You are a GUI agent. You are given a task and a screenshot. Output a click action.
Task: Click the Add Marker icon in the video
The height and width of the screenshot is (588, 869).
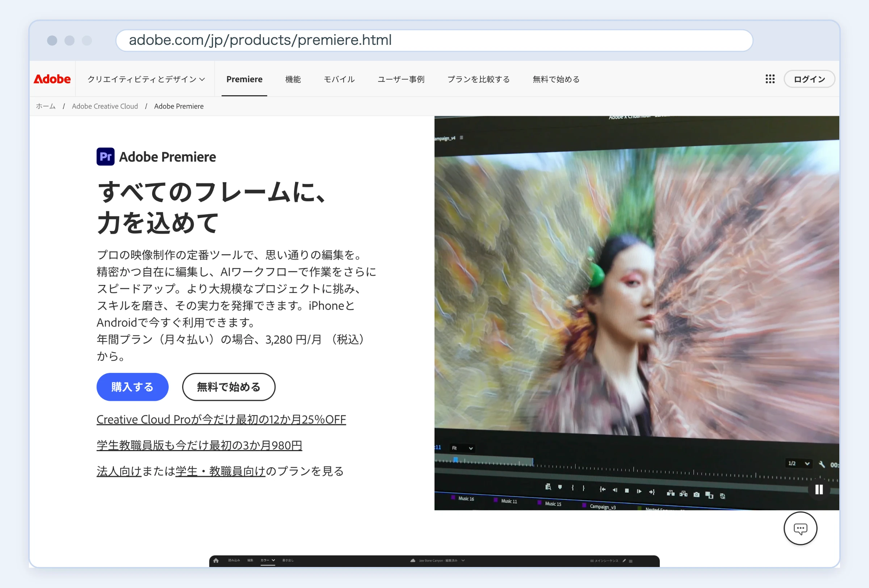click(x=560, y=487)
